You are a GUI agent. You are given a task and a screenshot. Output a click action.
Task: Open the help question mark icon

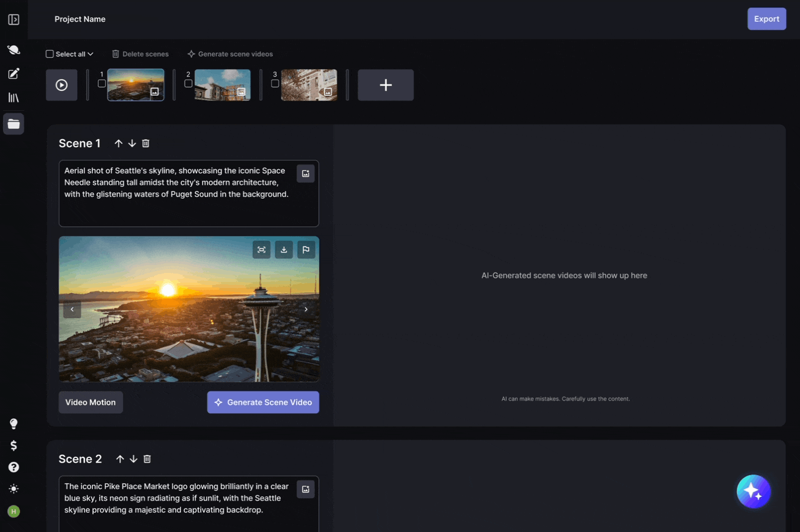(13, 468)
